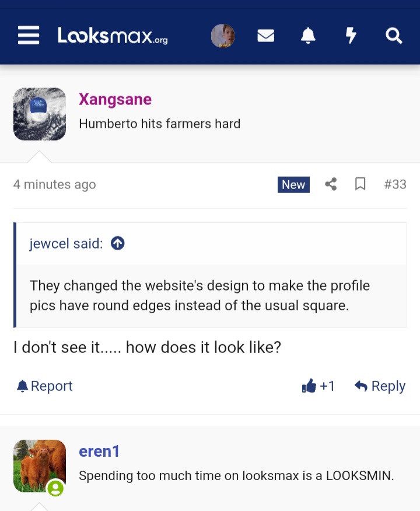Open search with the magnifier icon
Viewport: 420px width, 511px height.
pyautogui.click(x=394, y=36)
